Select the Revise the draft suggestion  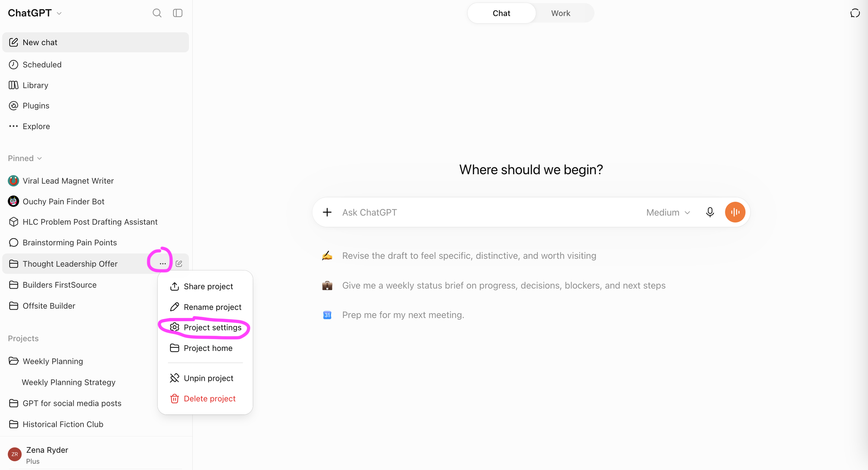tap(459, 256)
